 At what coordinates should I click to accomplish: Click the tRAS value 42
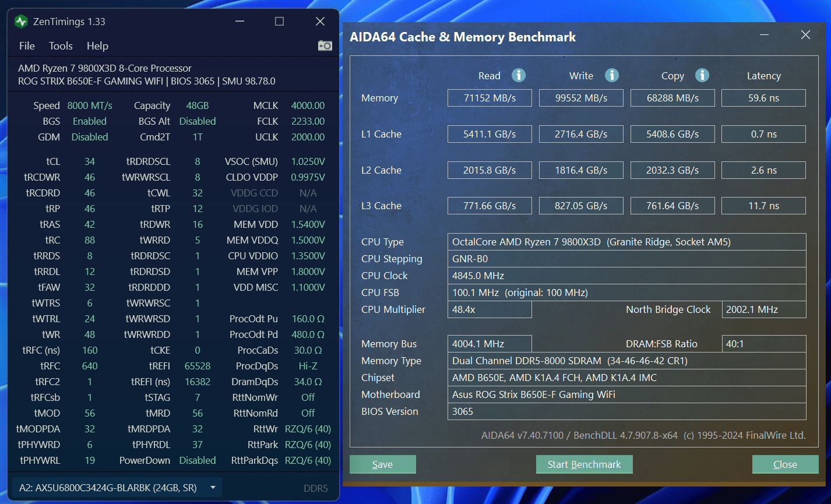click(90, 224)
